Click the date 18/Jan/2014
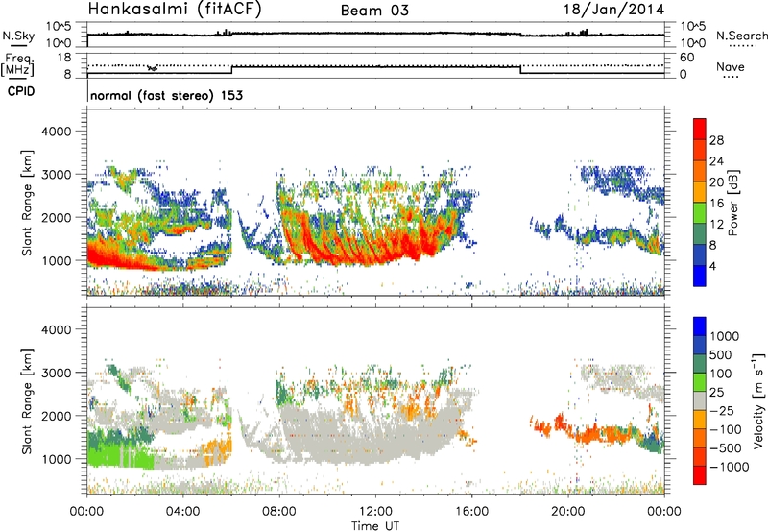The width and height of the screenshot is (768, 532). 613,10
